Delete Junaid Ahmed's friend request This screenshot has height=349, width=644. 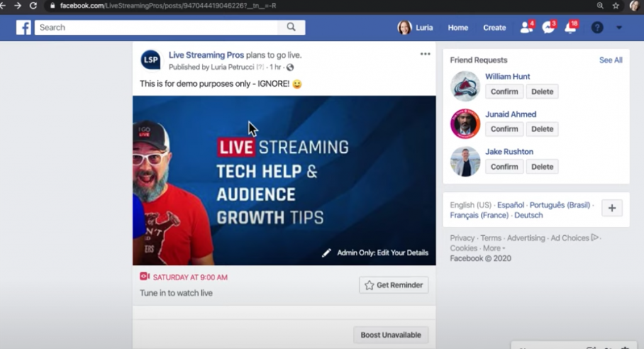point(542,129)
